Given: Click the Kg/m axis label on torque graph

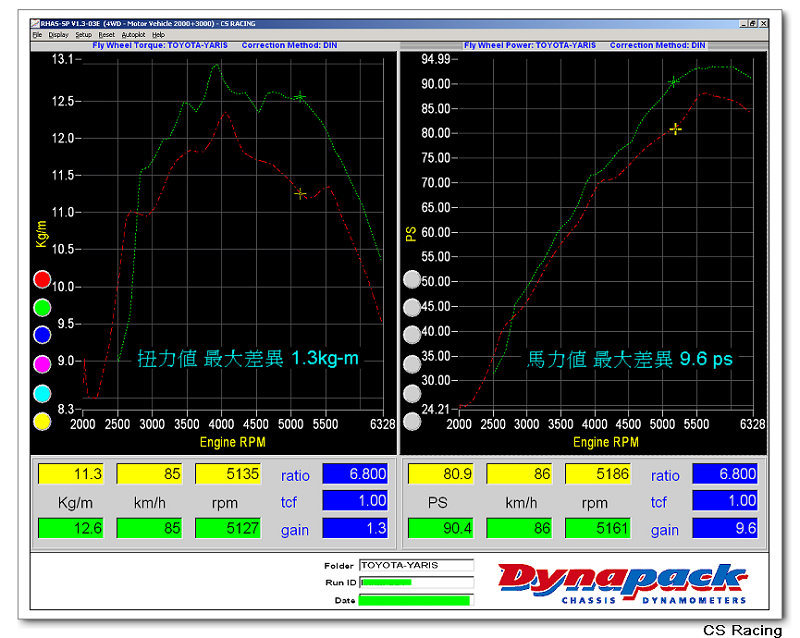Looking at the screenshot, I should [x=41, y=234].
